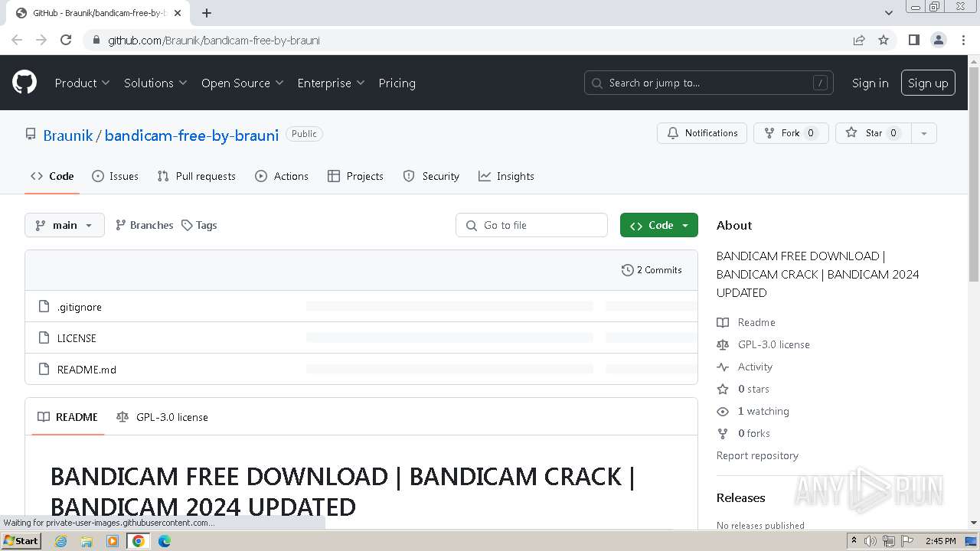Expand the Enterprise menu

click(332, 83)
